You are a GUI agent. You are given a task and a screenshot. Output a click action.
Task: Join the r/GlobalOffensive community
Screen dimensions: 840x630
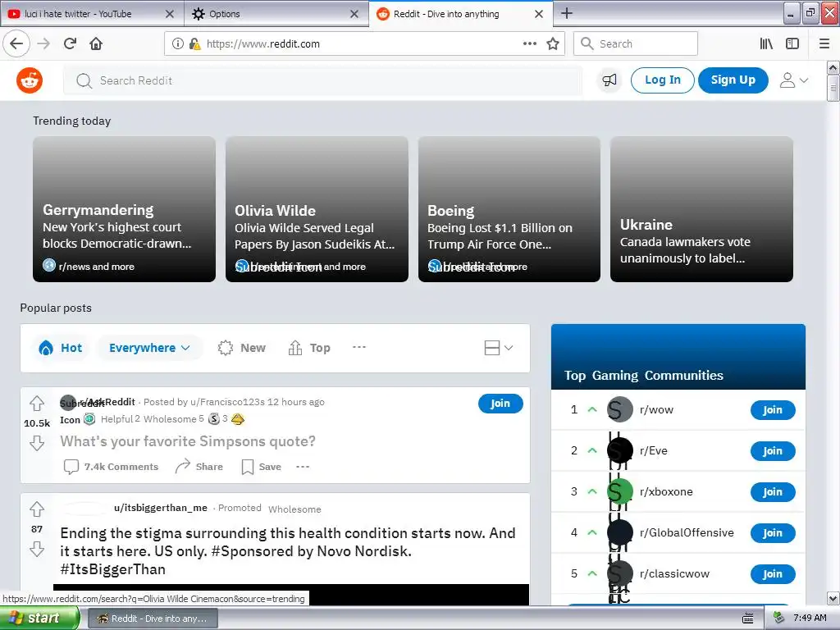(773, 533)
